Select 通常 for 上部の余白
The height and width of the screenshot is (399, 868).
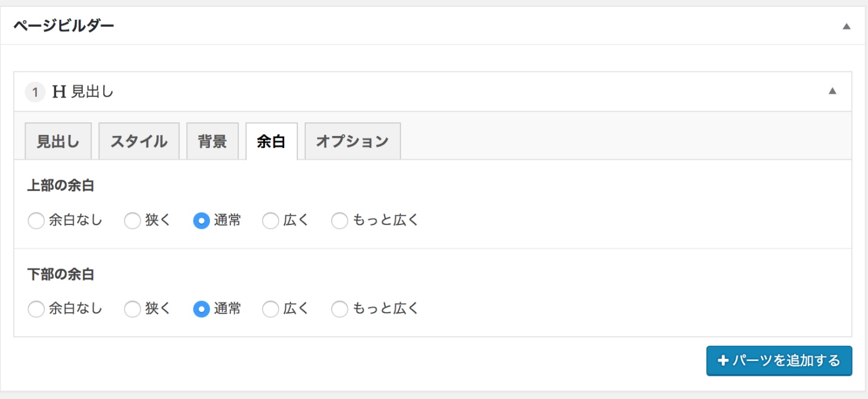(x=201, y=221)
